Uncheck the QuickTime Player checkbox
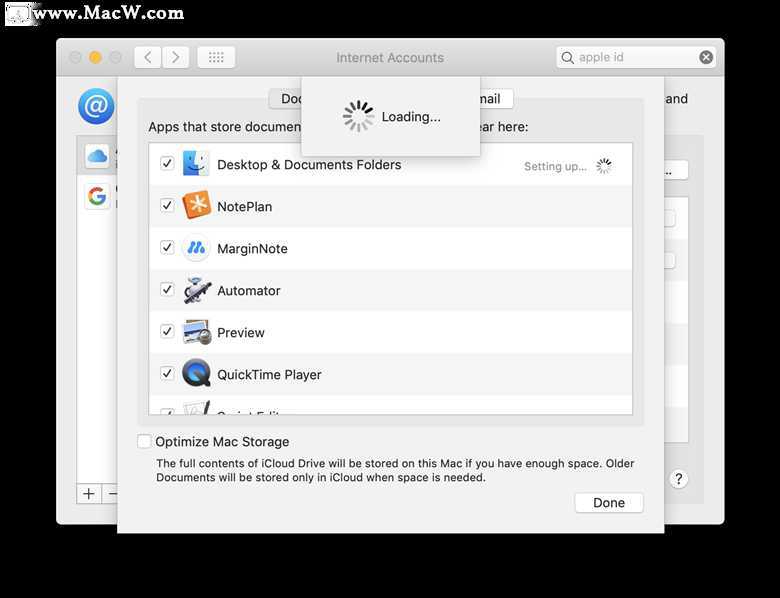 coord(167,373)
